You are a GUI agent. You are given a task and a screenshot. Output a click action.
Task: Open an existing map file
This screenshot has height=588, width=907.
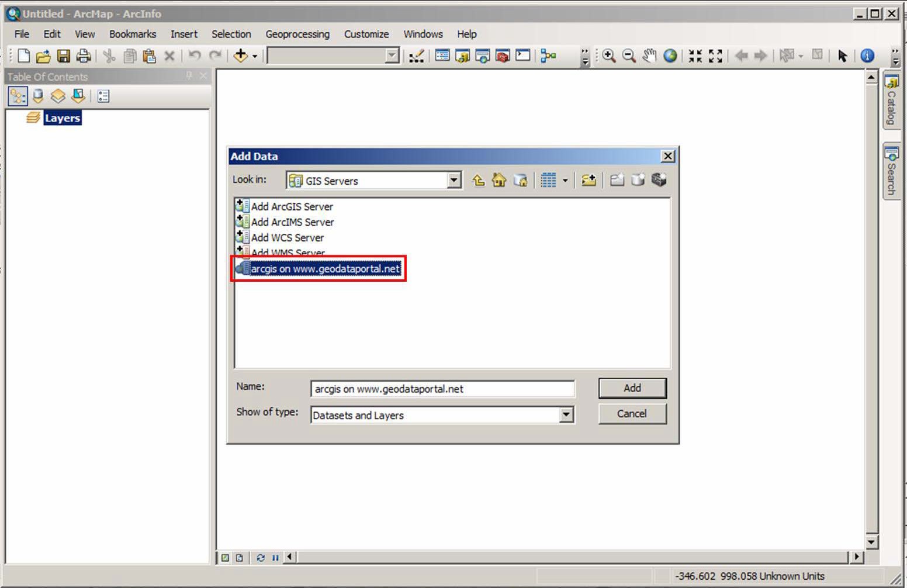(43, 56)
